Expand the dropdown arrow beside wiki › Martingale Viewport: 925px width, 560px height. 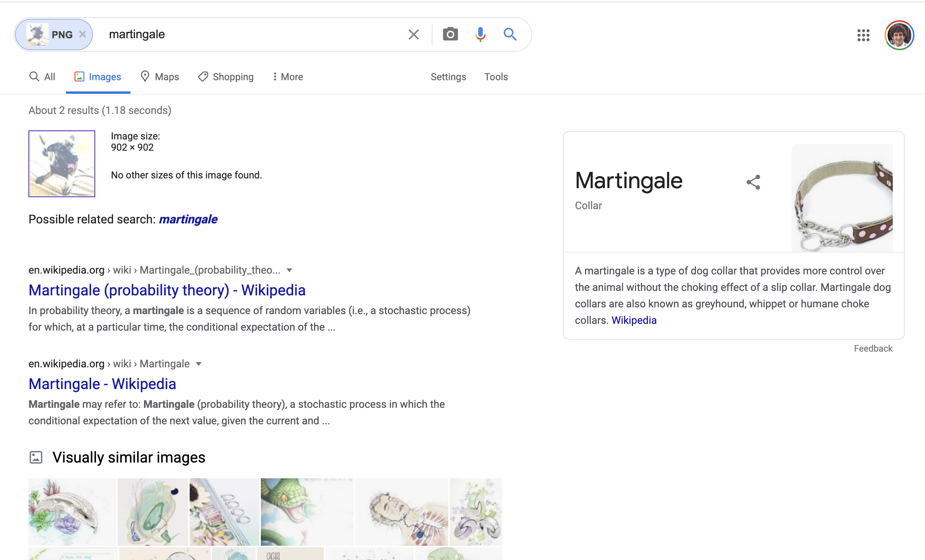pos(199,364)
